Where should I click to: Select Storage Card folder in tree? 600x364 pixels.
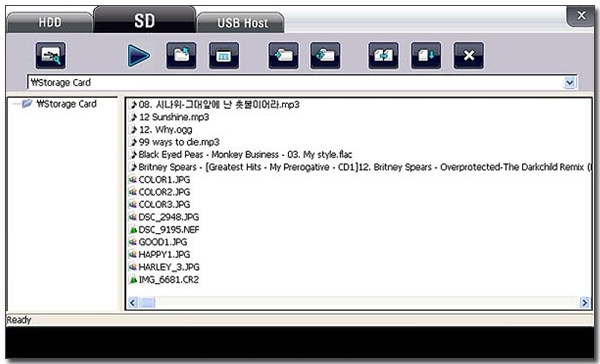click(x=67, y=104)
